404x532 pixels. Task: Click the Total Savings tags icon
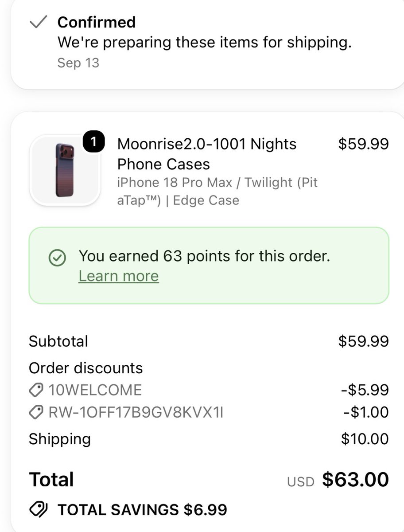click(x=39, y=509)
